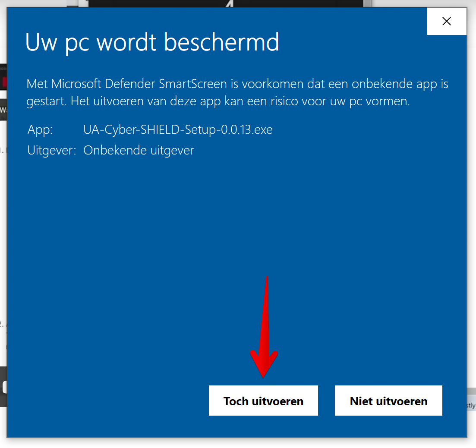Screen dimensions: 476x448
Task: Click the 'Onbekende uitgever' publisher value
Action: click(139, 150)
